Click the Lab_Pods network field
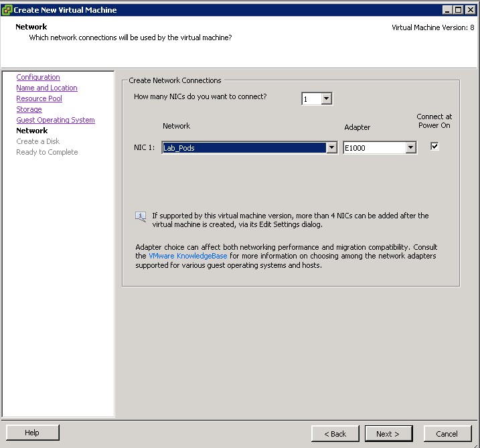The width and height of the screenshot is (480, 448). pos(244,148)
